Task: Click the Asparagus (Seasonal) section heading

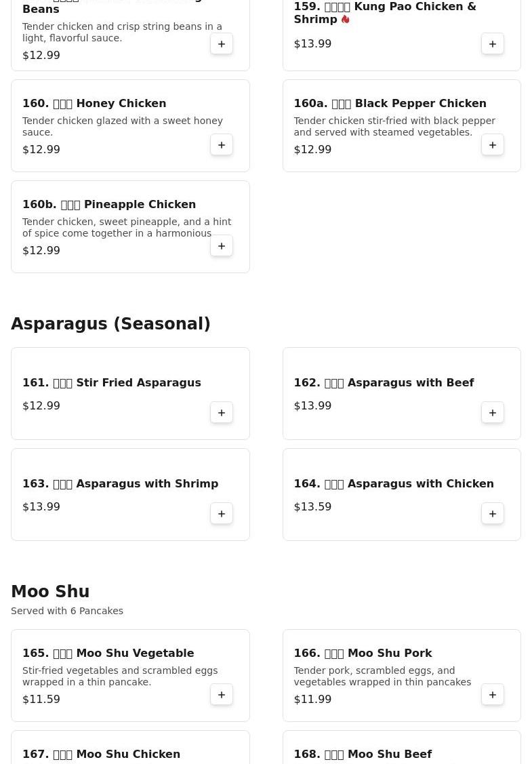Action: click(x=110, y=324)
